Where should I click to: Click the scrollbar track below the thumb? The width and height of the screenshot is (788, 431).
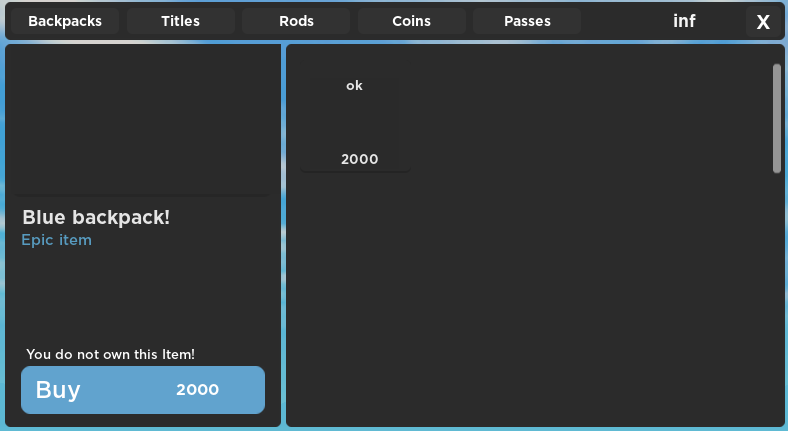click(777, 300)
